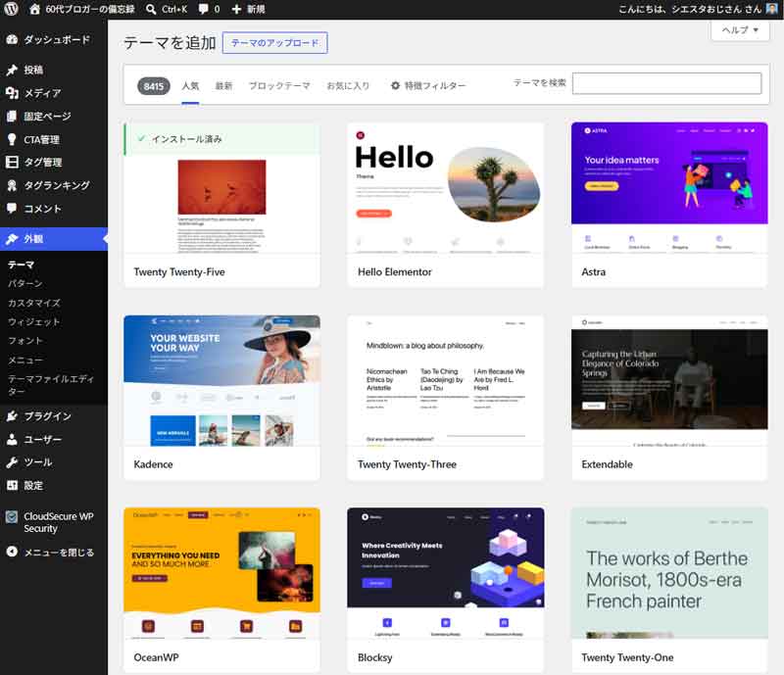Open the site home icon in admin bar
This screenshot has width=784, height=675.
coord(34,9)
